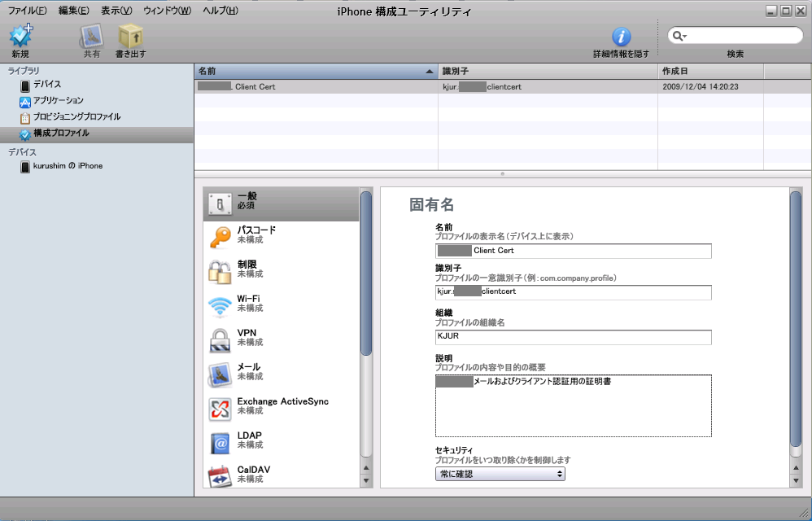Toggle sort arrow on 名前 column
The height and width of the screenshot is (521, 812).
point(430,72)
